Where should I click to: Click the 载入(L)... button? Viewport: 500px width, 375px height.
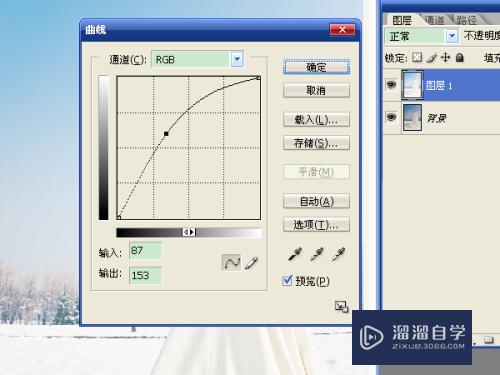click(x=316, y=119)
